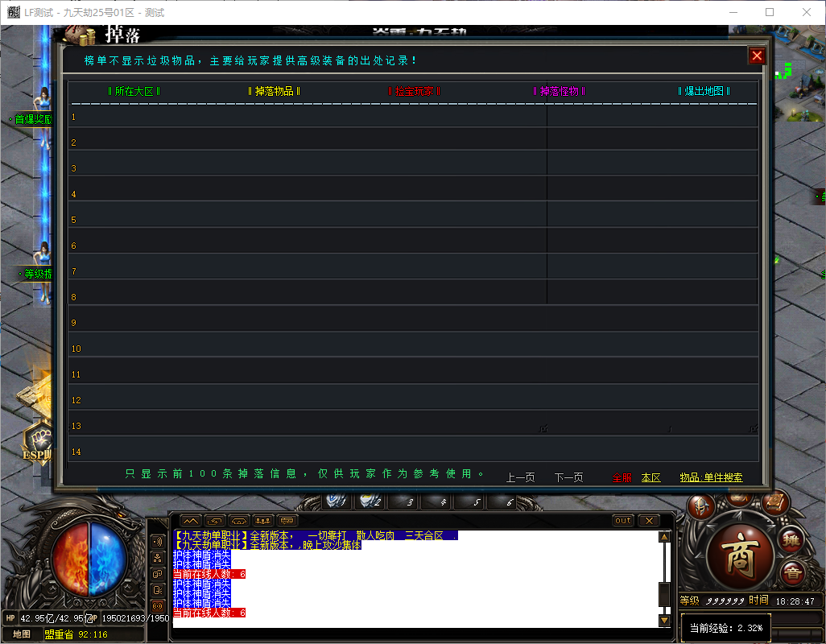Click the 掉落怪物 column header
The height and width of the screenshot is (644, 826).
[560, 91]
